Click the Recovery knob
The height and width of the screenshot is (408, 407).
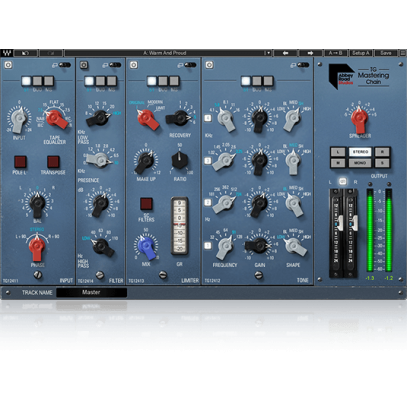pos(179,118)
